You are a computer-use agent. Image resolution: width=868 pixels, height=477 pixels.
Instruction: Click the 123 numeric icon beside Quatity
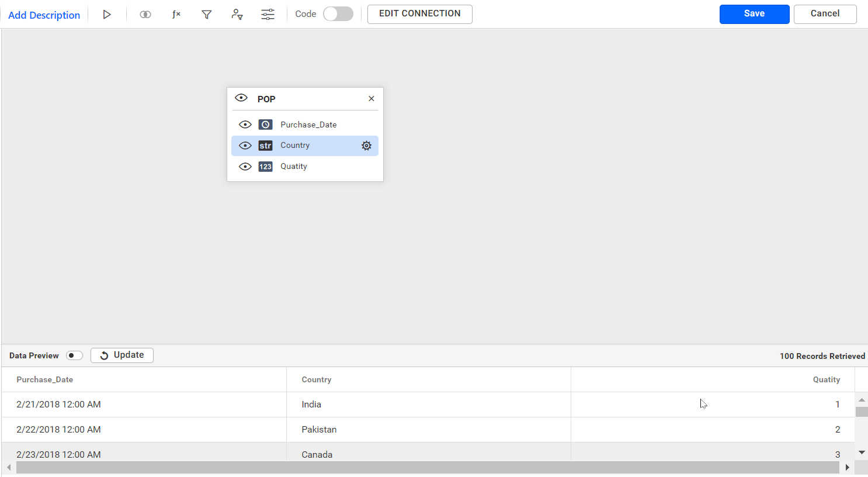(x=265, y=166)
